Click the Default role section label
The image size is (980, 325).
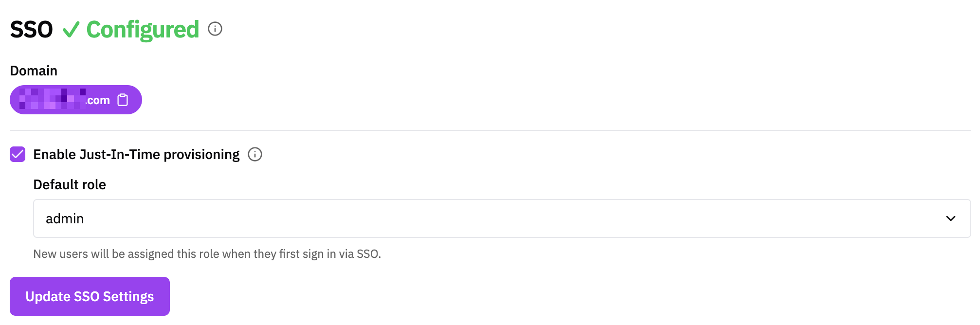click(x=69, y=184)
